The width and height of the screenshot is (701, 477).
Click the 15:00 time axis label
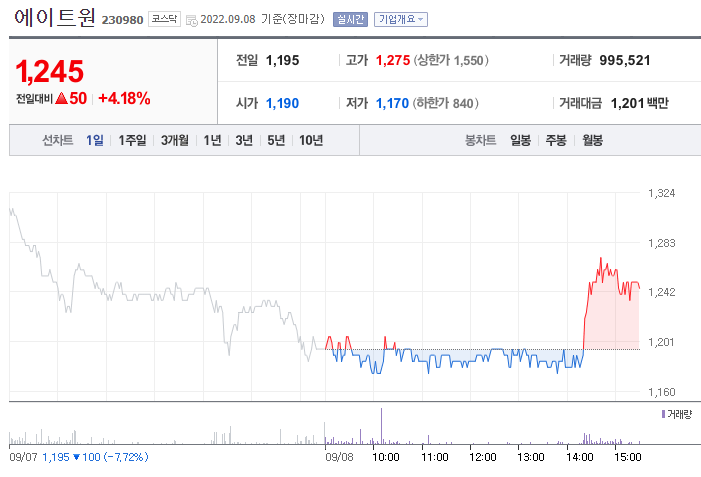[628, 457]
